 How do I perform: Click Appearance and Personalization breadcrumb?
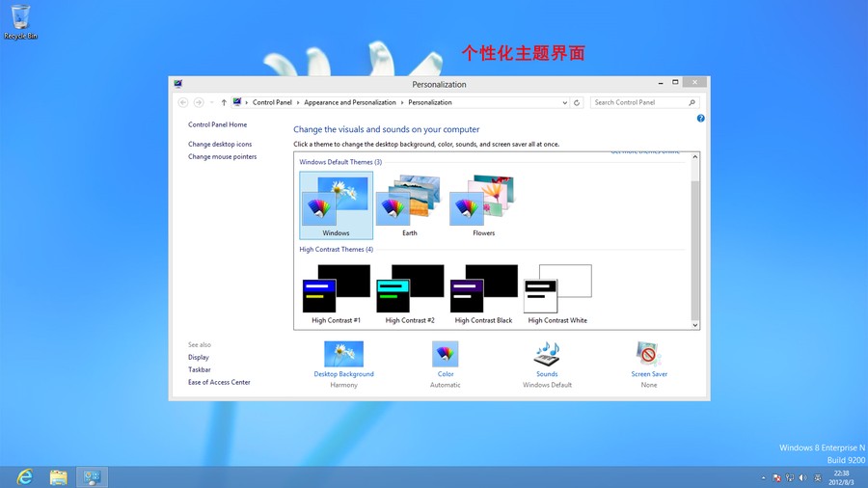point(350,102)
